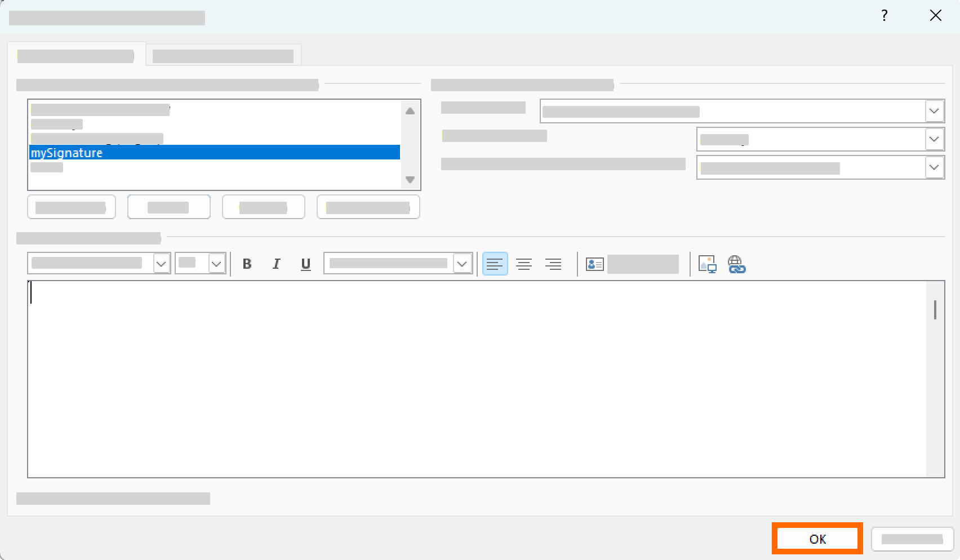960x560 pixels.
Task: Open the help question mark
Action: coord(885,16)
